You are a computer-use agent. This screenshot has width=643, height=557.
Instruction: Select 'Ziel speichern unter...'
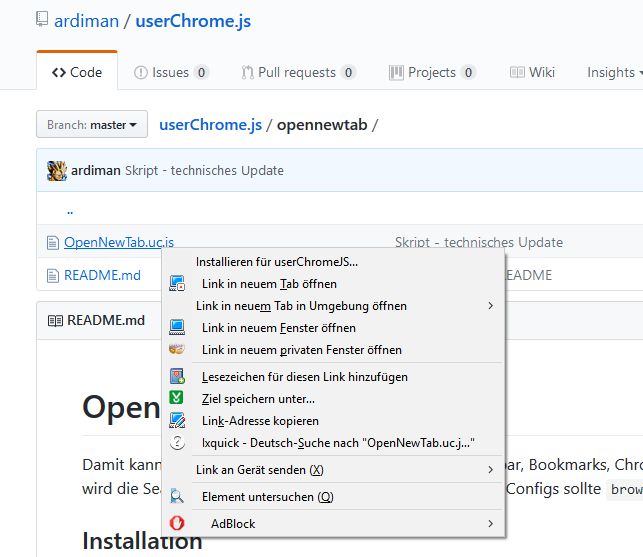pos(333,399)
